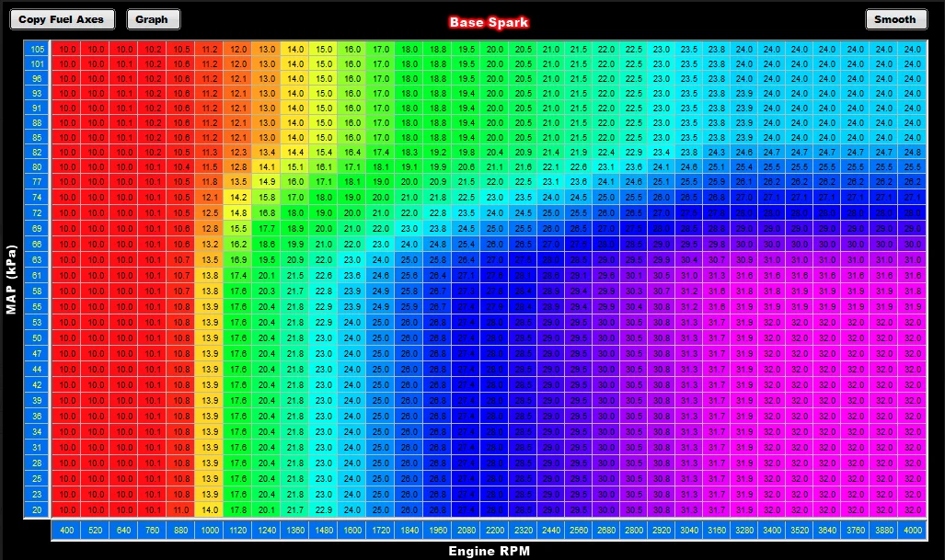This screenshot has width=945, height=560.
Task: Select the 15.5 cell at 69 kPa, 1120 RPM
Action: click(238, 228)
